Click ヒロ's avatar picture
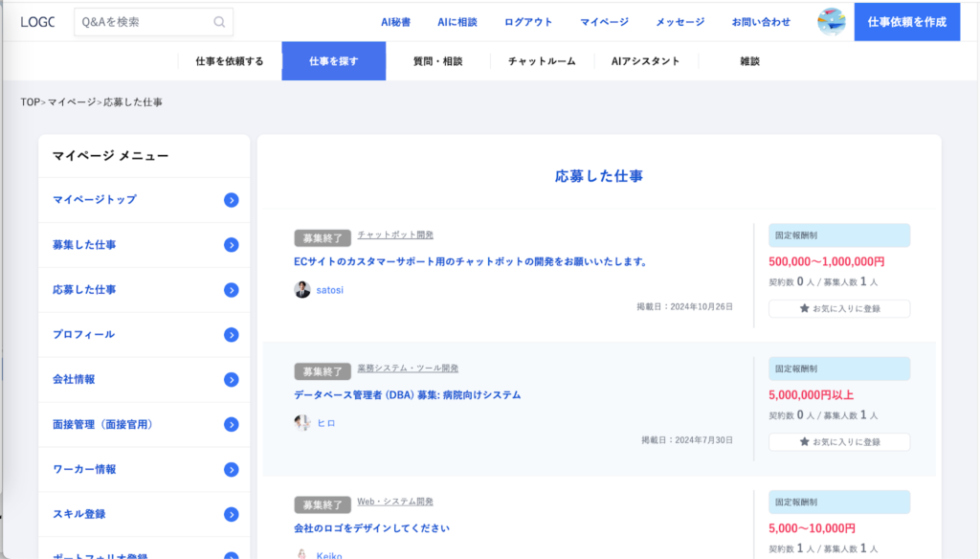This screenshot has width=980, height=559. tap(302, 423)
